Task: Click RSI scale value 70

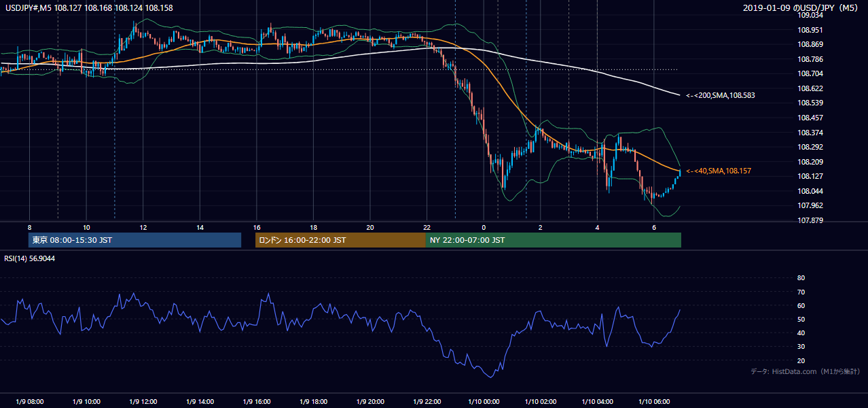Action: [801, 292]
